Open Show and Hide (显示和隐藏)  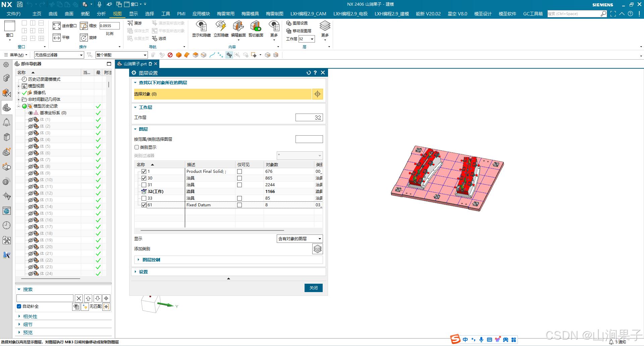pos(201,29)
